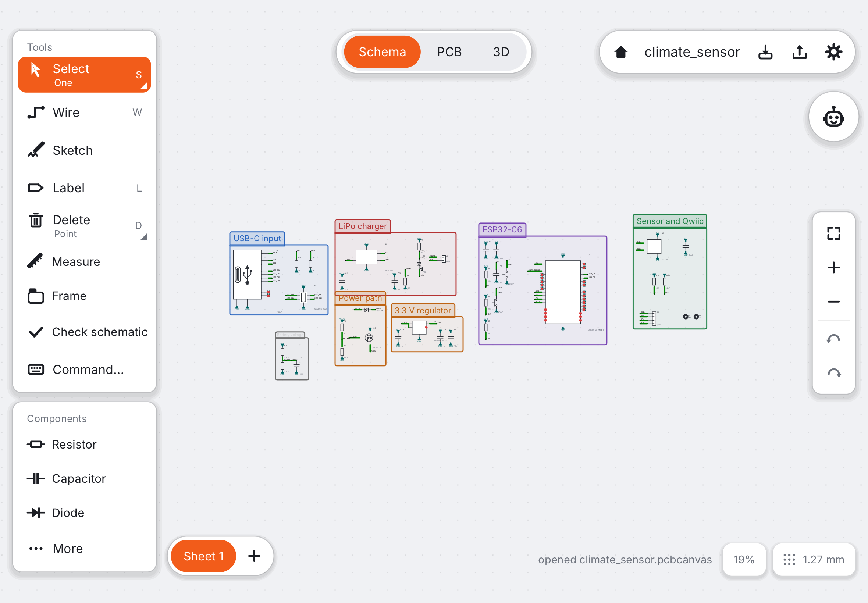The width and height of the screenshot is (868, 603).
Task: Select the Power path frame label
Action: tap(360, 298)
